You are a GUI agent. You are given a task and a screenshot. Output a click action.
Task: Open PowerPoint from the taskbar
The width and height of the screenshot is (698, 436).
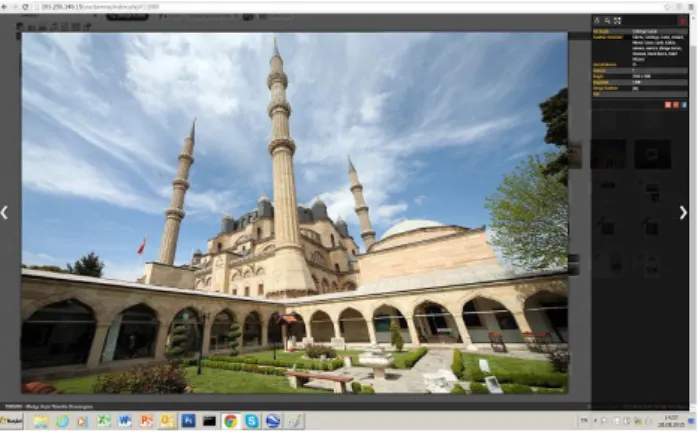coord(146,421)
